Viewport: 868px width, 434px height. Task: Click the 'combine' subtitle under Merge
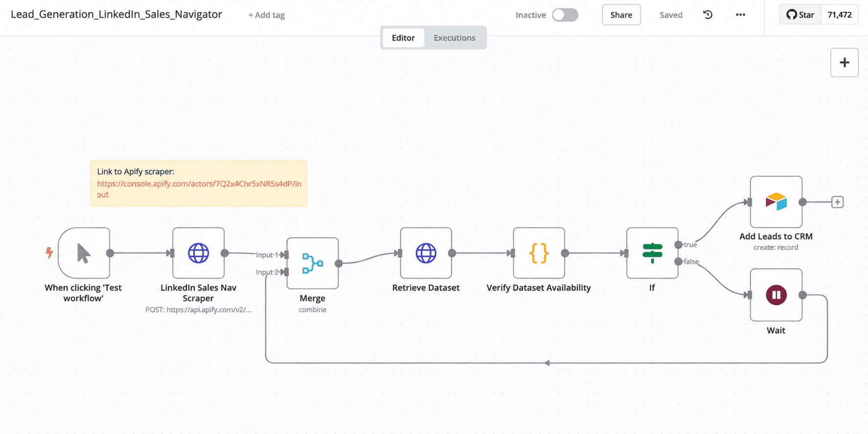pos(312,309)
